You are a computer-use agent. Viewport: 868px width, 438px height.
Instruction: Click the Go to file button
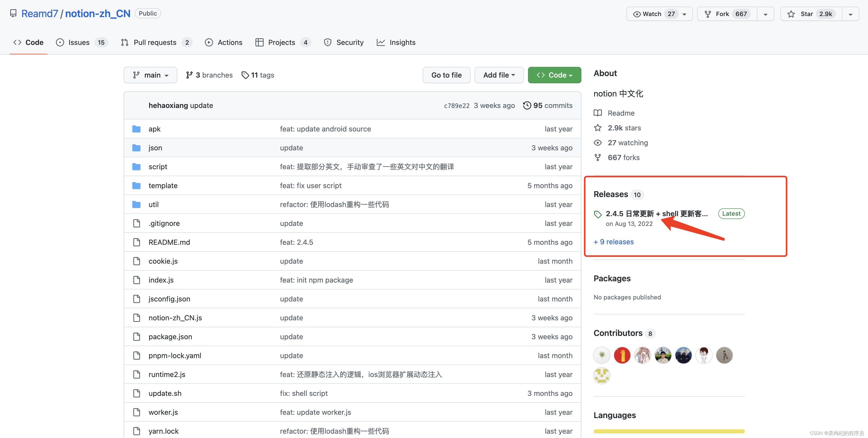tap(447, 75)
